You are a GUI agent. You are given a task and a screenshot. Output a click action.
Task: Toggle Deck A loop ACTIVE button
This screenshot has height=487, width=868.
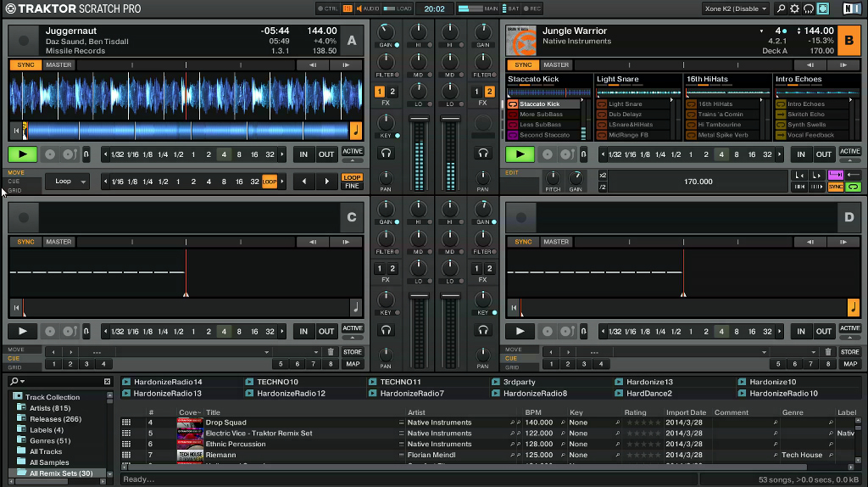click(x=352, y=151)
